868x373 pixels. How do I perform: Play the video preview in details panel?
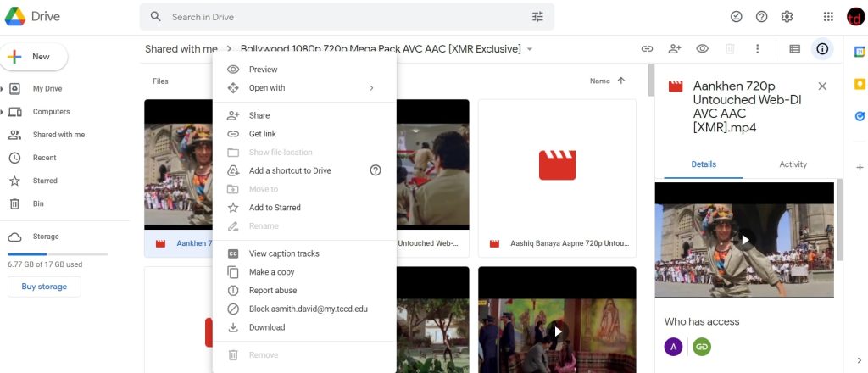pyautogui.click(x=745, y=240)
